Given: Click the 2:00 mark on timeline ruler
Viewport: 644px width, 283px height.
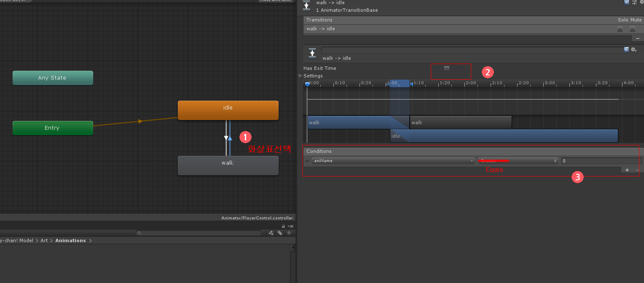Looking at the screenshot, I should (471, 83).
